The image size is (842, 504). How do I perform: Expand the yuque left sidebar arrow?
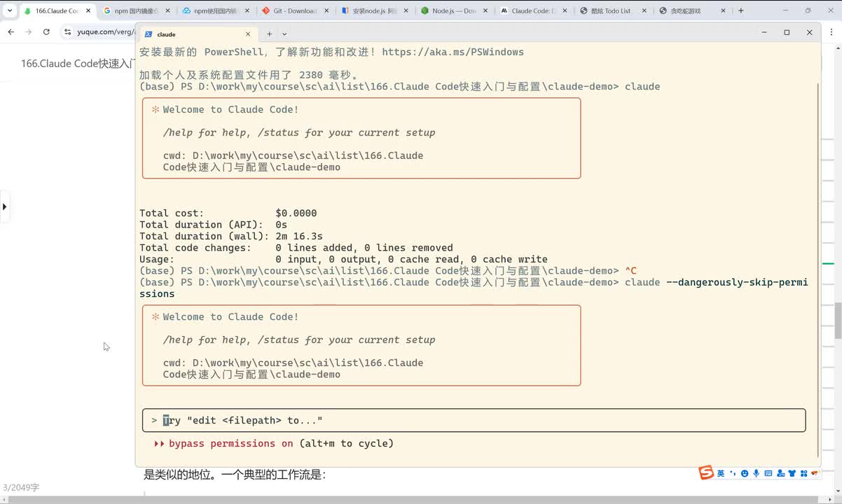[x=4, y=206]
